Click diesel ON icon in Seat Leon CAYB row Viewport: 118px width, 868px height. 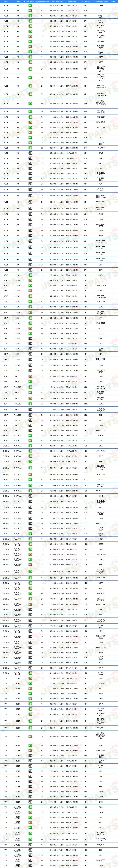pos(30,344)
